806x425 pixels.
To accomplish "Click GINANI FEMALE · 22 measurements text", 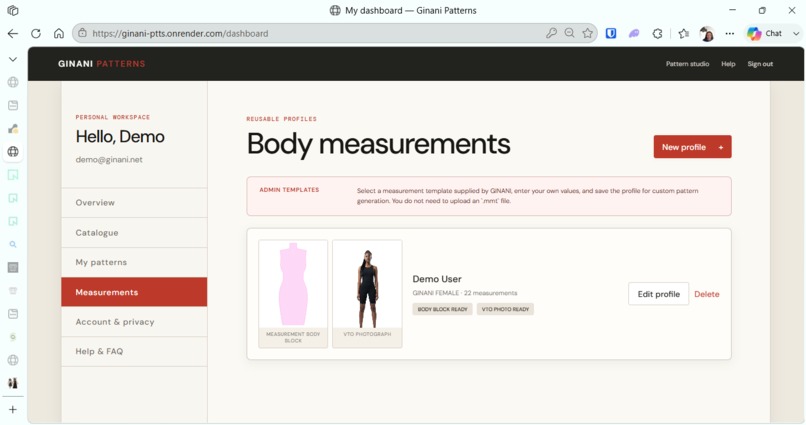I will point(465,293).
